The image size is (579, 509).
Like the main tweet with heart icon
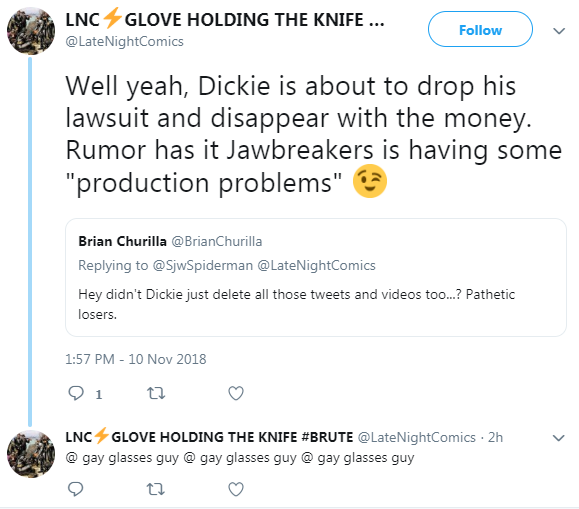(236, 393)
